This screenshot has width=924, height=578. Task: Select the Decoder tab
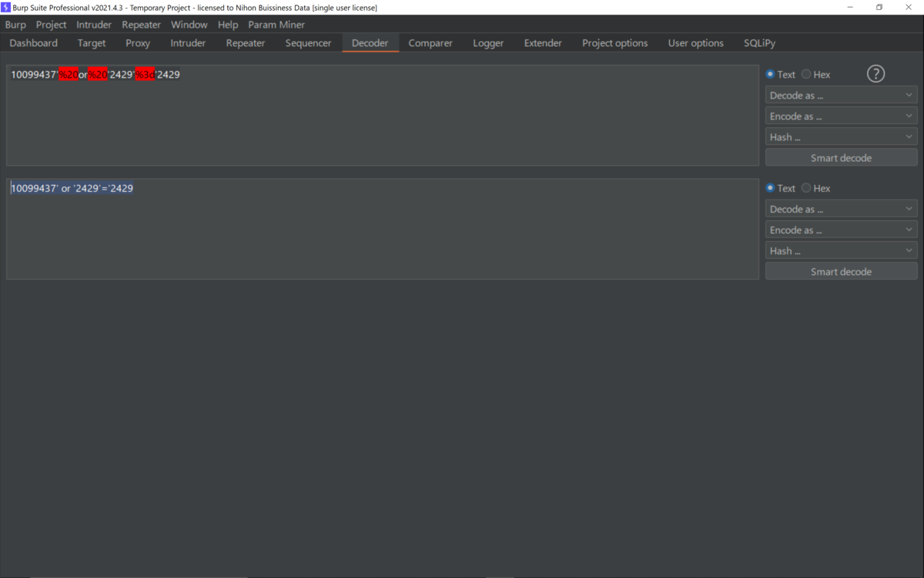tap(370, 43)
